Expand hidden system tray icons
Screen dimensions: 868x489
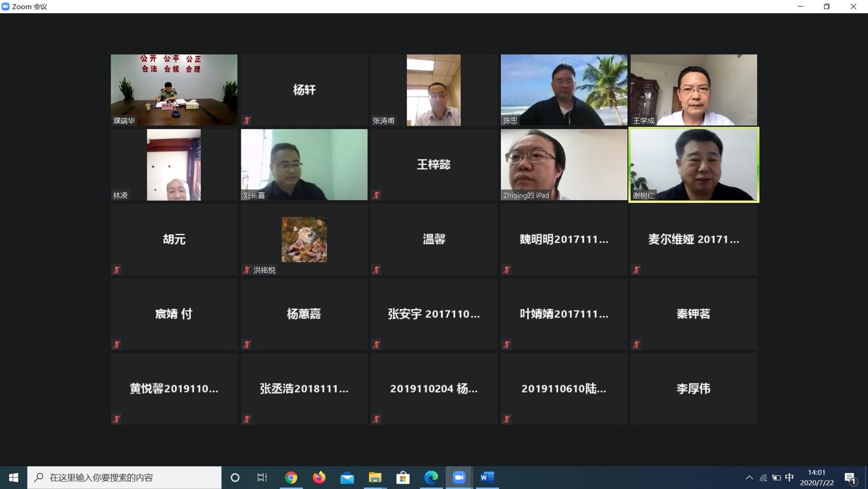coord(749,477)
